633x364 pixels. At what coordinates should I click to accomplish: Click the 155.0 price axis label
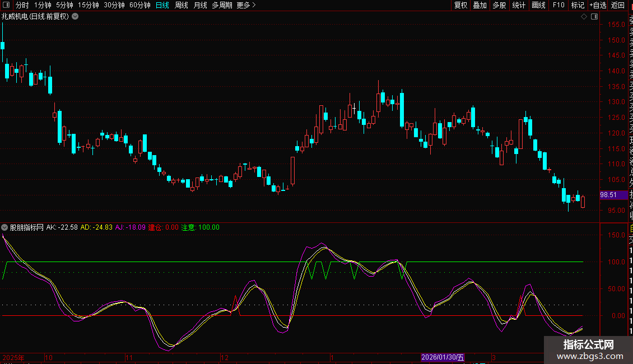point(616,25)
